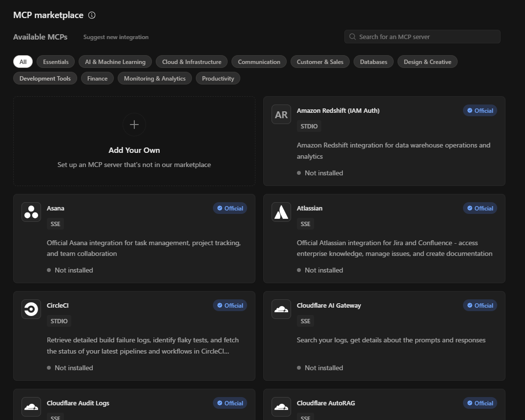Open the Atlassian integration title
525x420 pixels.
[x=310, y=208]
